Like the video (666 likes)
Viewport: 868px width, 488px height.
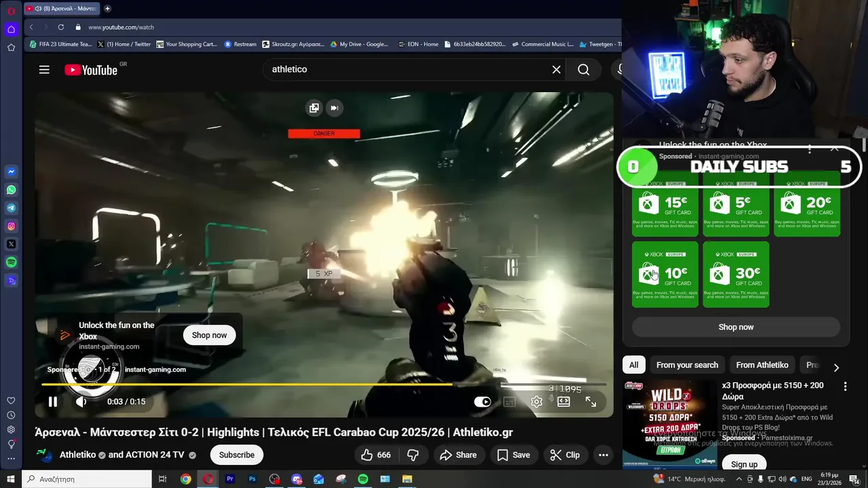coord(376,455)
